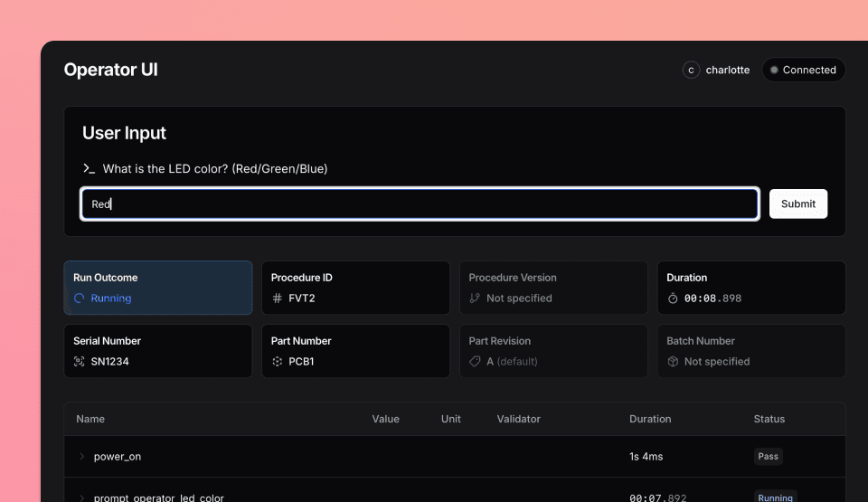Click the charlotte user avatar icon
Viewport: 868px width, 502px height.
(691, 70)
